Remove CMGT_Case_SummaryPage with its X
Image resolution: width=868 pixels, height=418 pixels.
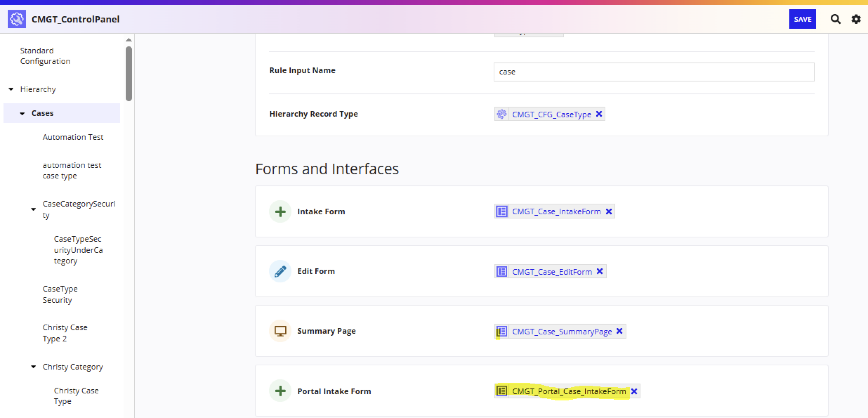(619, 331)
